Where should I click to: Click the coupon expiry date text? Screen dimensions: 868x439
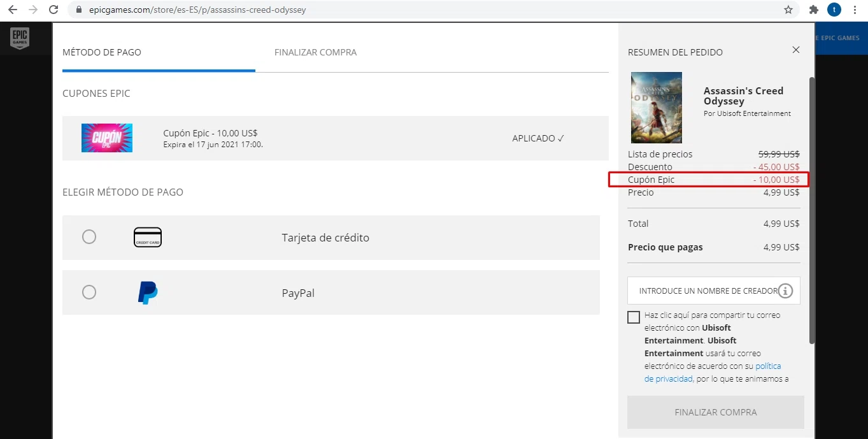tap(213, 145)
